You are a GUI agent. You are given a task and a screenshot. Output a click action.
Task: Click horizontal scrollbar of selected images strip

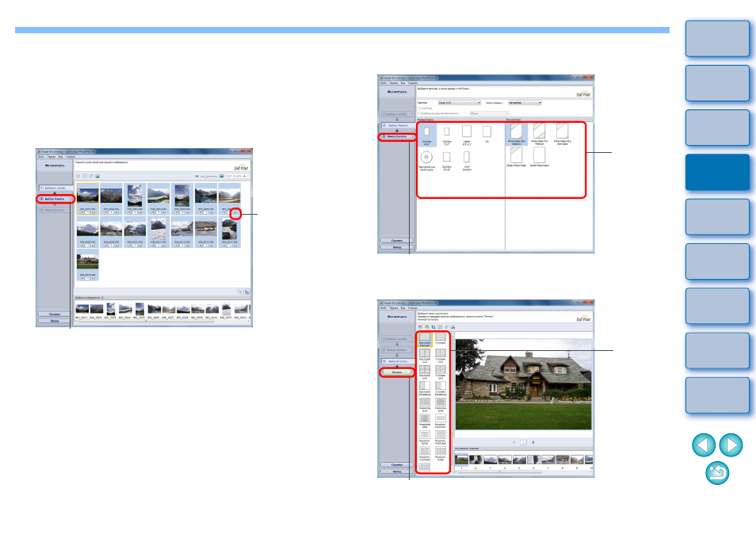click(x=145, y=322)
